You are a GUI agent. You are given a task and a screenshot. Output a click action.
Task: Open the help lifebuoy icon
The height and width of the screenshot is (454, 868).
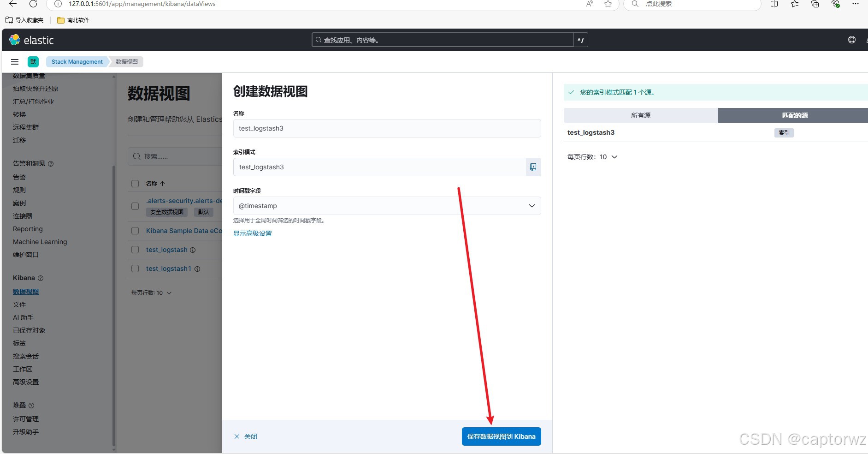click(852, 40)
